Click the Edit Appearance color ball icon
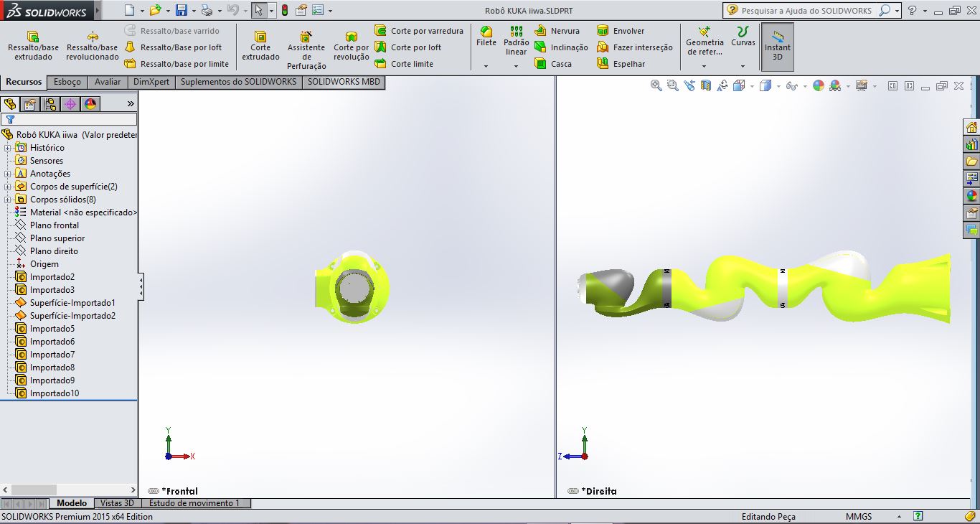This screenshot has height=524, width=980. (x=819, y=85)
